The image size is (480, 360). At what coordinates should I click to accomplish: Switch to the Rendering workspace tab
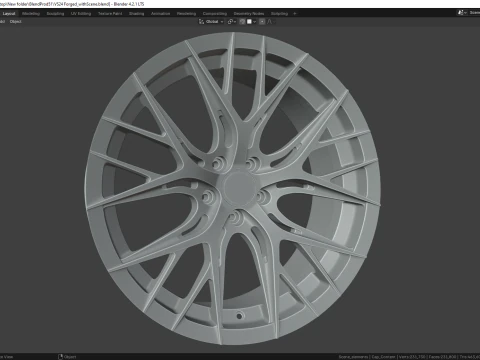[x=186, y=14]
